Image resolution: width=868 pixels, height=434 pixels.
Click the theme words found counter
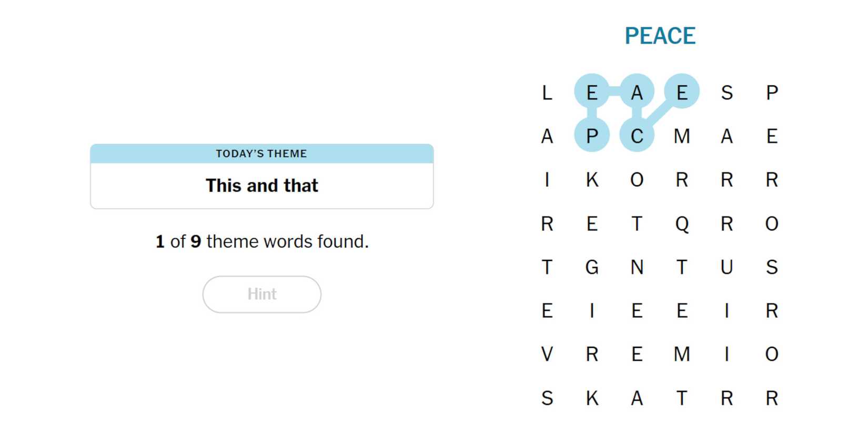click(x=261, y=241)
